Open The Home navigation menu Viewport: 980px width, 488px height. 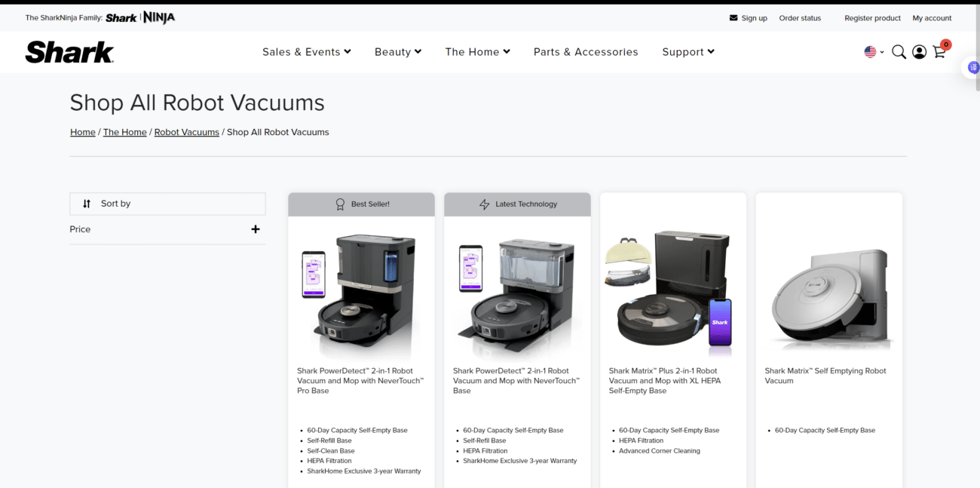(x=477, y=52)
